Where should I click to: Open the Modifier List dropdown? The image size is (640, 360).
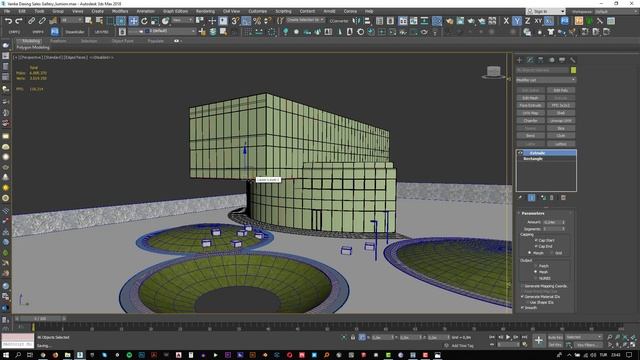546,80
